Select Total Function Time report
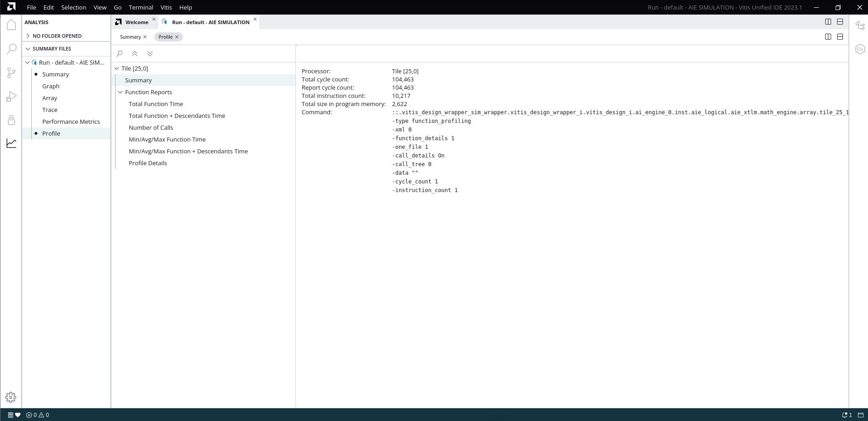 [x=156, y=104]
